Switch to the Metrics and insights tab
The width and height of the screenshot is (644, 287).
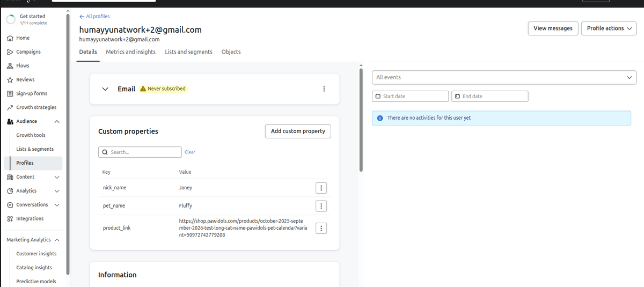(x=130, y=52)
